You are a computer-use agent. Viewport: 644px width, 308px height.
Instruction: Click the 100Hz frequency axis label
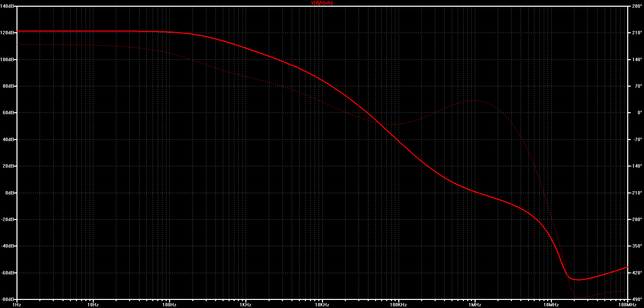point(169,305)
